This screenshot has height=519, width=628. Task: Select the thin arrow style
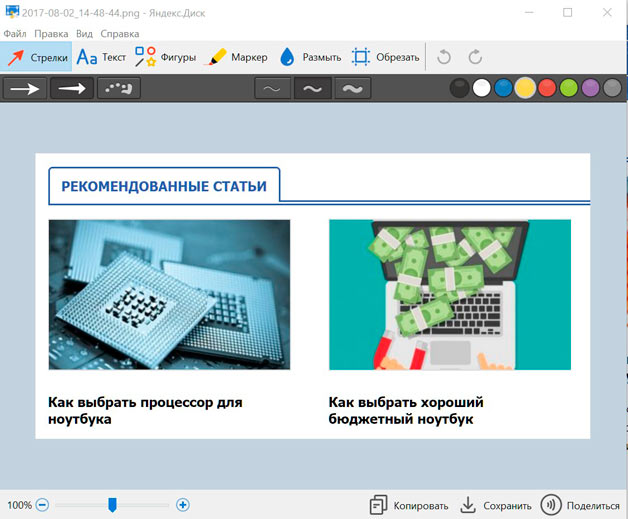point(26,89)
